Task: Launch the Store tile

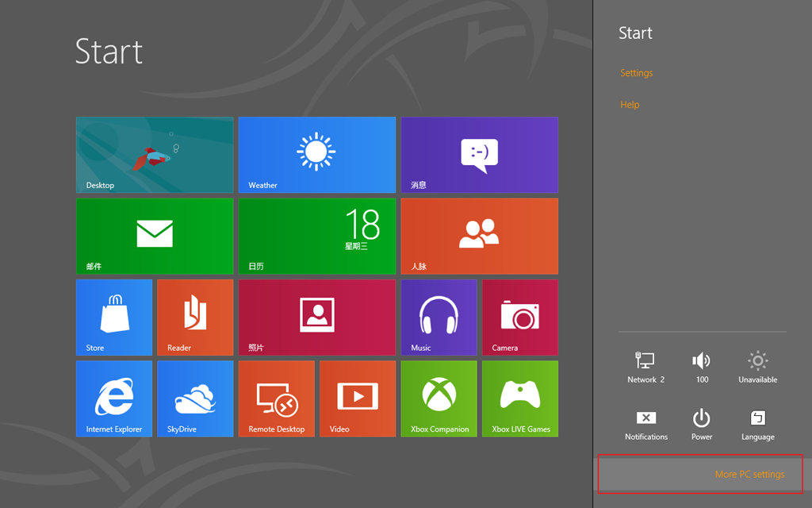Action: point(114,317)
